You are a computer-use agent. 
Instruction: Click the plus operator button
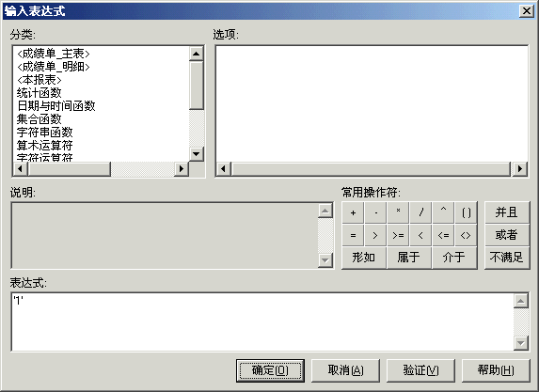point(353,213)
